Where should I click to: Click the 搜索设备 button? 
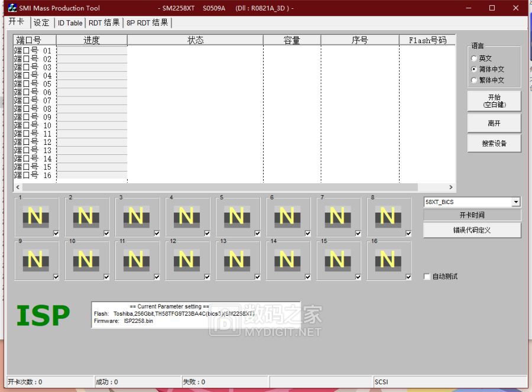point(494,143)
